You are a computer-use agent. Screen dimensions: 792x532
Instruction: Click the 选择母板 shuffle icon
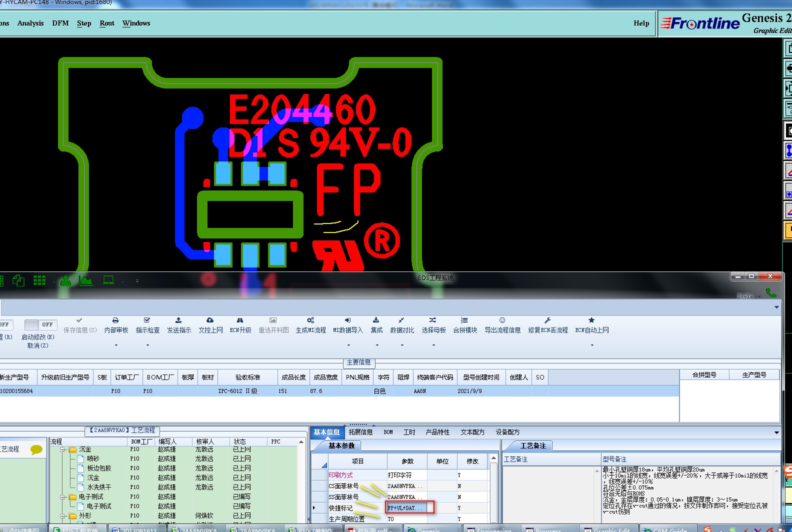[433, 320]
